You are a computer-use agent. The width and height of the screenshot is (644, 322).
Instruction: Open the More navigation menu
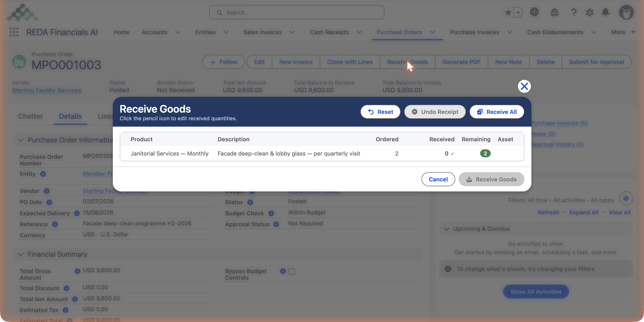pyautogui.click(x=623, y=32)
